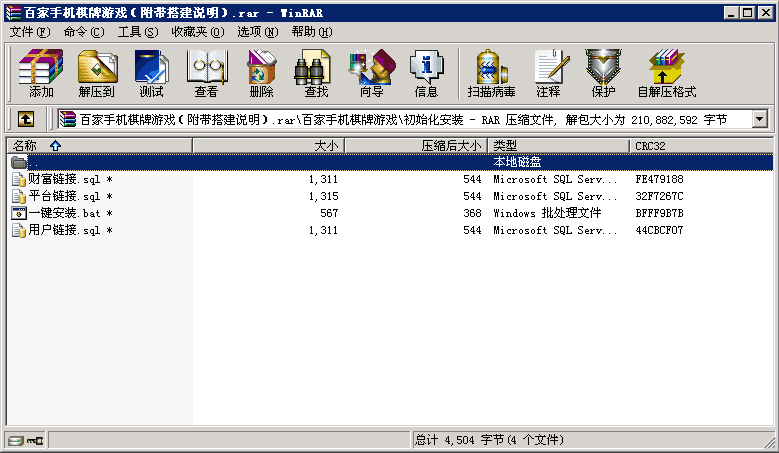The image size is (779, 453).
Task: Go up one folder level button
Action: 26,119
